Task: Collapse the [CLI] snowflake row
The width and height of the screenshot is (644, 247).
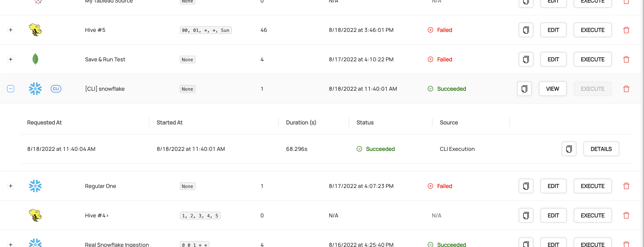Action: [10, 89]
